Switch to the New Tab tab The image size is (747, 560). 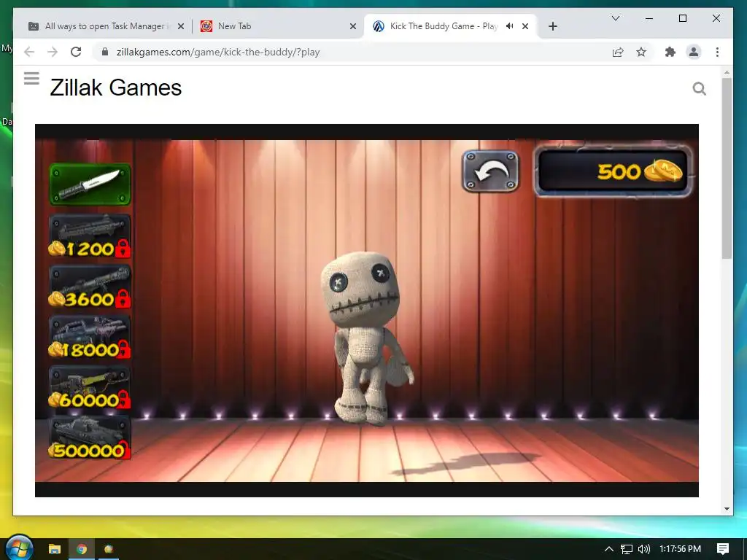(279, 26)
